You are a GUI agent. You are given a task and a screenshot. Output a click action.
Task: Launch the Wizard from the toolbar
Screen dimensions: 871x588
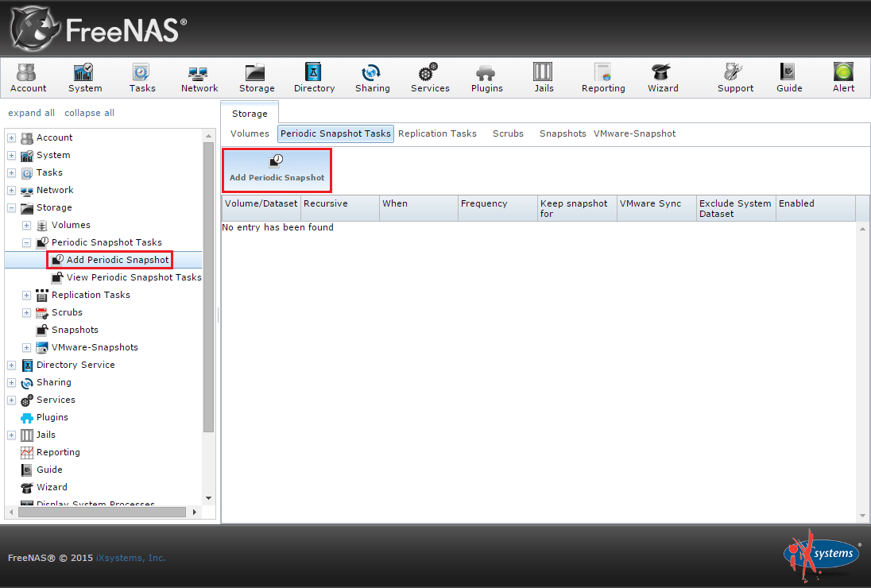click(x=663, y=77)
